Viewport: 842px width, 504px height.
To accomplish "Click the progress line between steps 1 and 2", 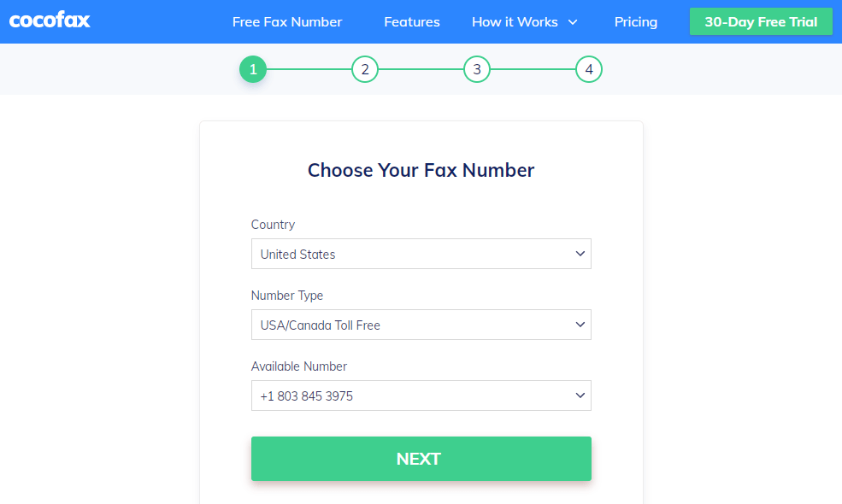I will [x=309, y=69].
